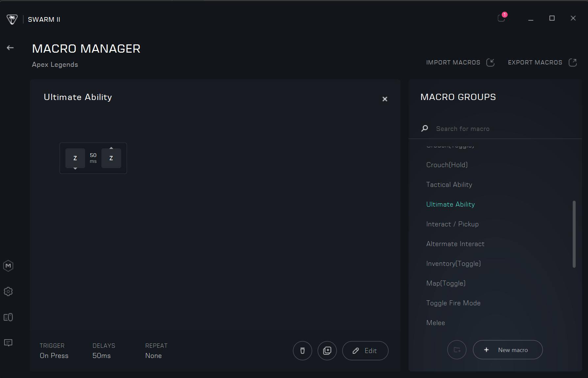The image size is (588, 378).
Task: Select the Toggle Fire Mode macro
Action: 453,303
